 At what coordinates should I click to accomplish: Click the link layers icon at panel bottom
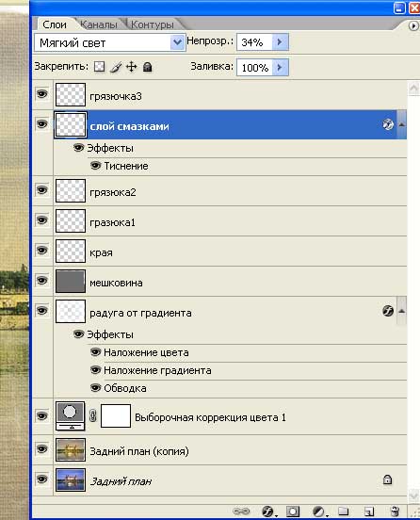point(241,511)
